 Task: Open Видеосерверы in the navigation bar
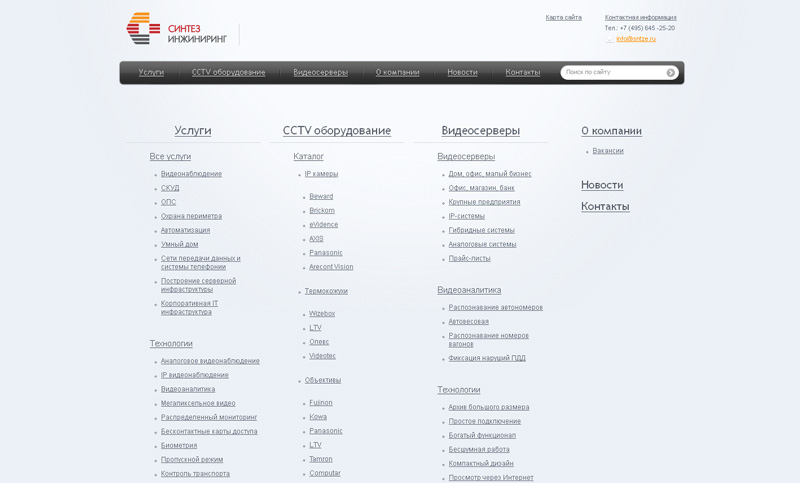320,72
